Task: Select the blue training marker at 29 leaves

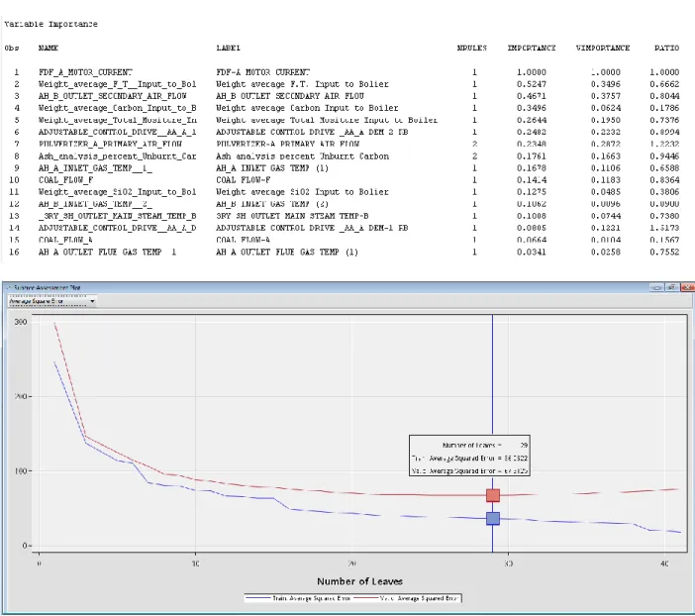Action: pos(493,518)
